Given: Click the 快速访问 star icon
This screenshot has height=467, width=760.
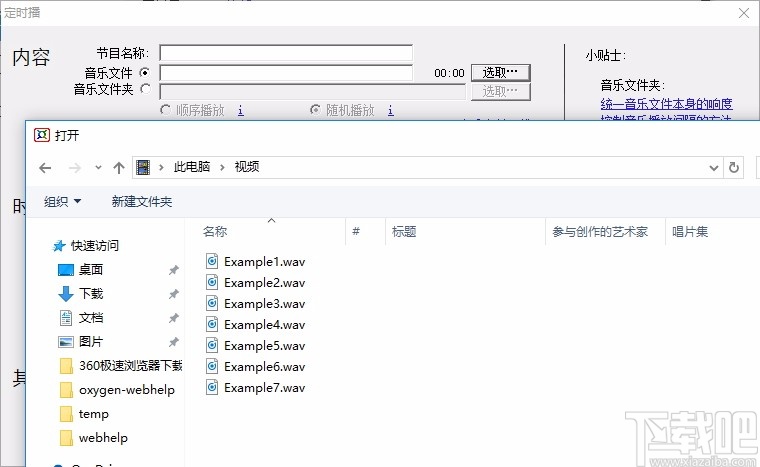Looking at the screenshot, I should point(59,246).
